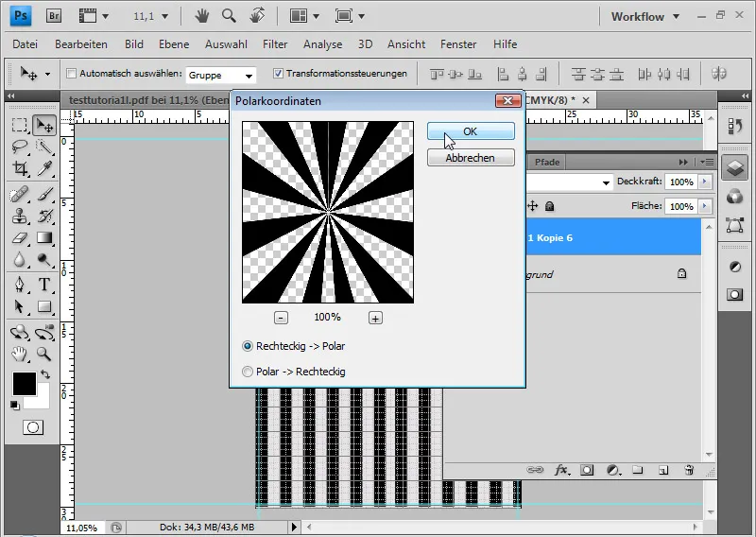Viewport: 756px width, 537px height.
Task: Open the Fenster menu
Action: pos(458,44)
